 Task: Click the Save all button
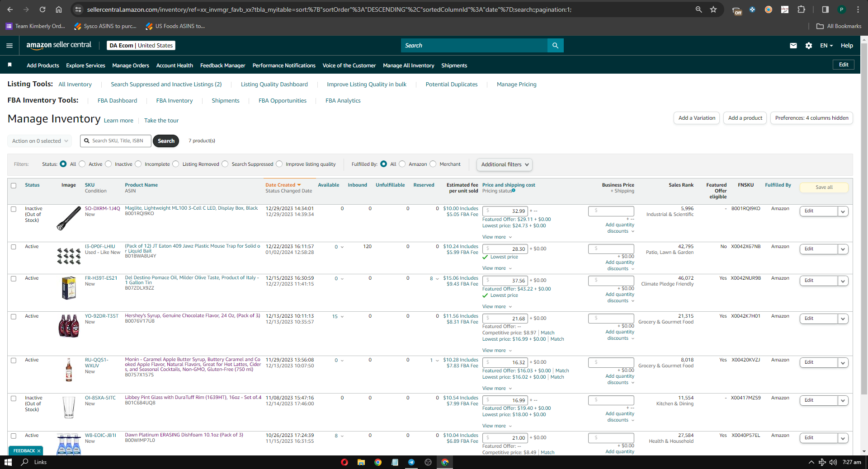tap(824, 188)
